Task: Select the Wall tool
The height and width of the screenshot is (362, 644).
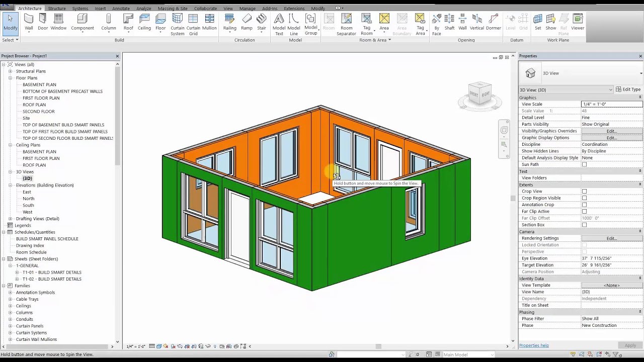Action: click(x=29, y=23)
